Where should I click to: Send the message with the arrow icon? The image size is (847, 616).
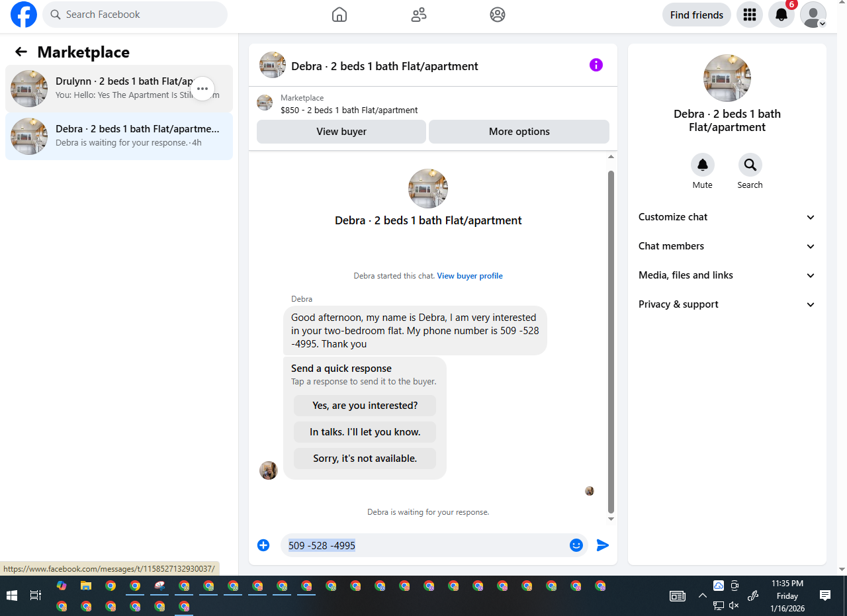pos(603,545)
